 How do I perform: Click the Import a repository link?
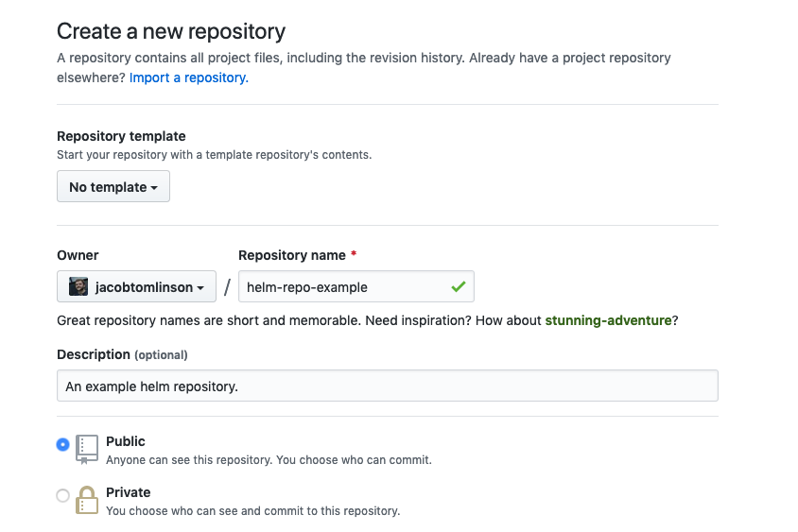pos(189,77)
